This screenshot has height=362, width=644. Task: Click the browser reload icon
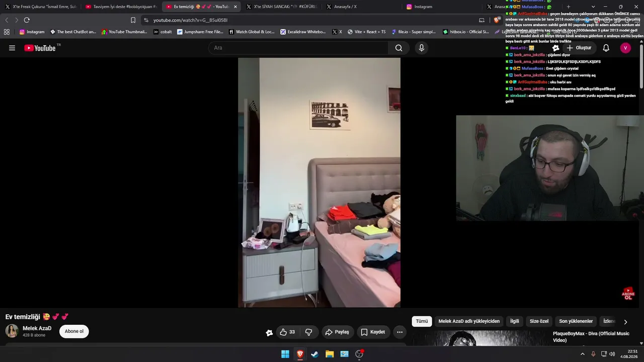[27, 20]
